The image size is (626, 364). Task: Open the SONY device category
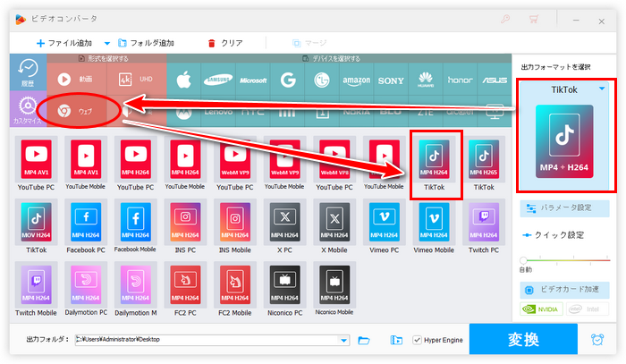click(391, 80)
